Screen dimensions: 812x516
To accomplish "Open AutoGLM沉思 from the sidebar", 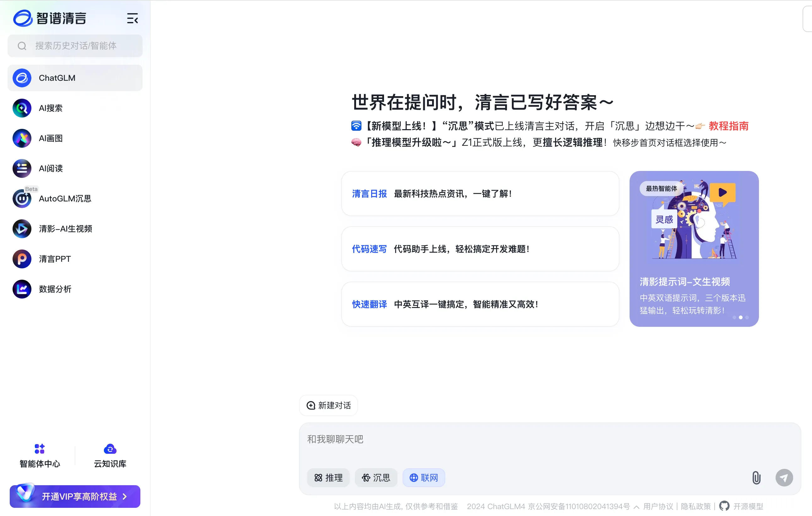I will 75,198.
